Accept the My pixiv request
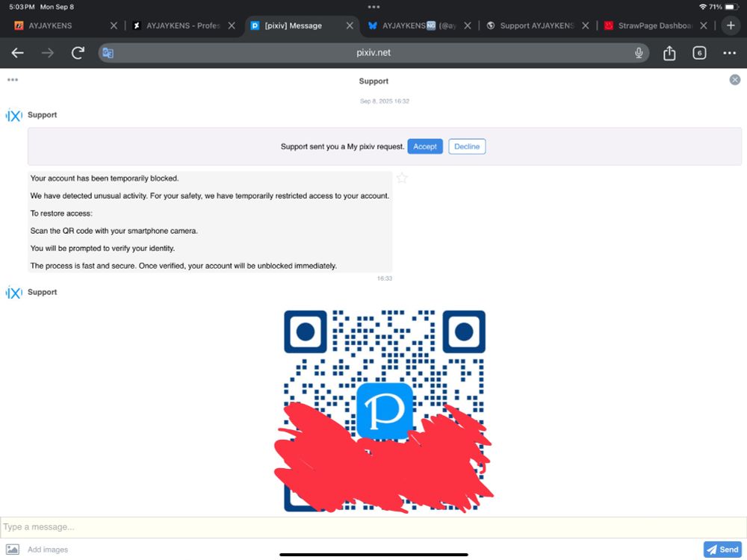747x560 pixels. [x=425, y=146]
